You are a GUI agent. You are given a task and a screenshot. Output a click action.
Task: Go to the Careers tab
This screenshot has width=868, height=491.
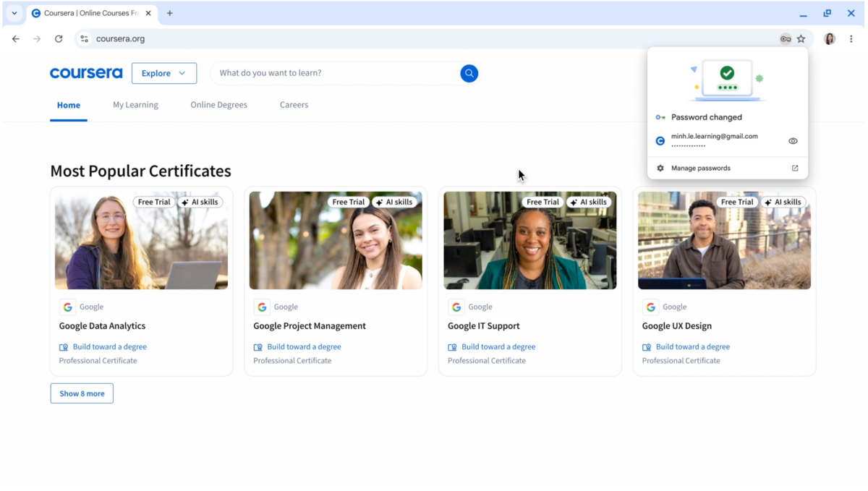coord(294,105)
